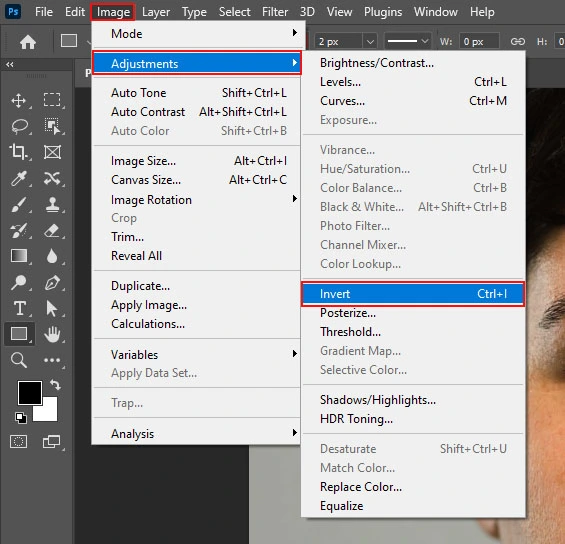
Task: Select the Crop tool
Action: point(18,152)
